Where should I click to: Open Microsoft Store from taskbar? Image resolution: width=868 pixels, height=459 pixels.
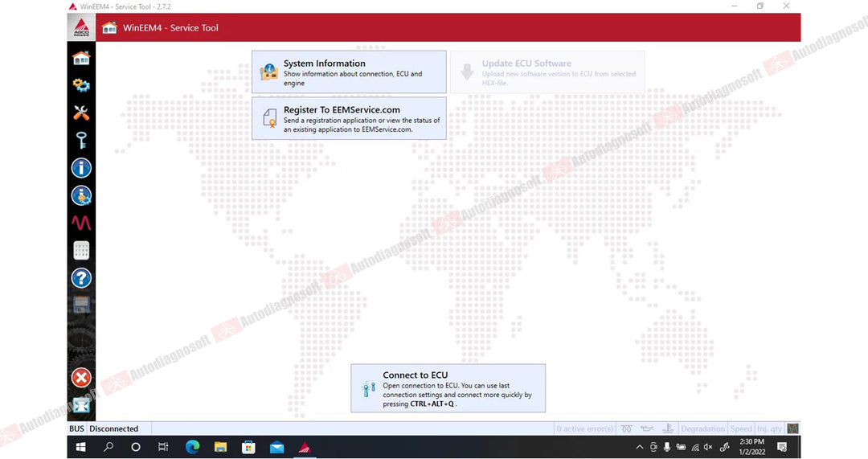pos(248,447)
